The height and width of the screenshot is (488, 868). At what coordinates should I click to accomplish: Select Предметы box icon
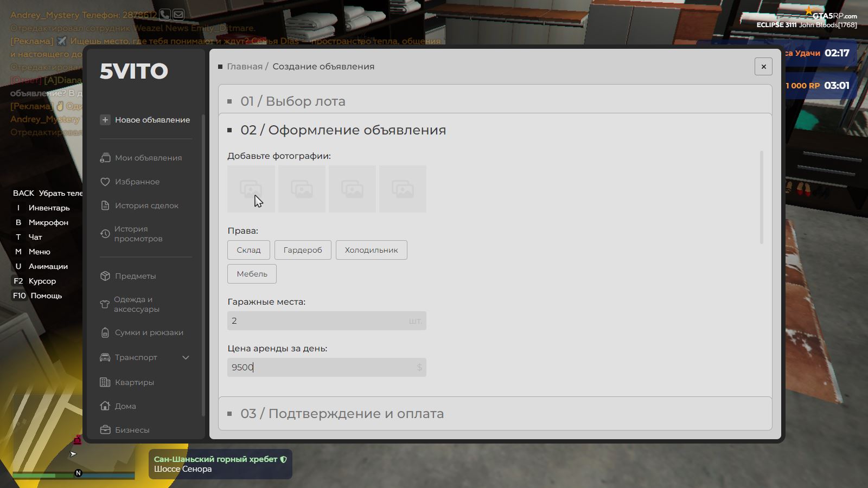pyautogui.click(x=105, y=276)
